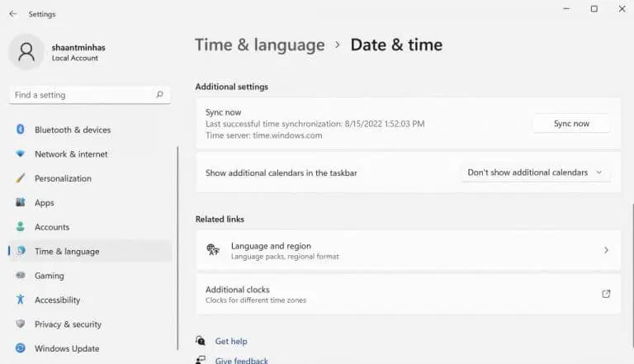
Task: Click the Apps icon in sidebar
Action: coord(20,203)
